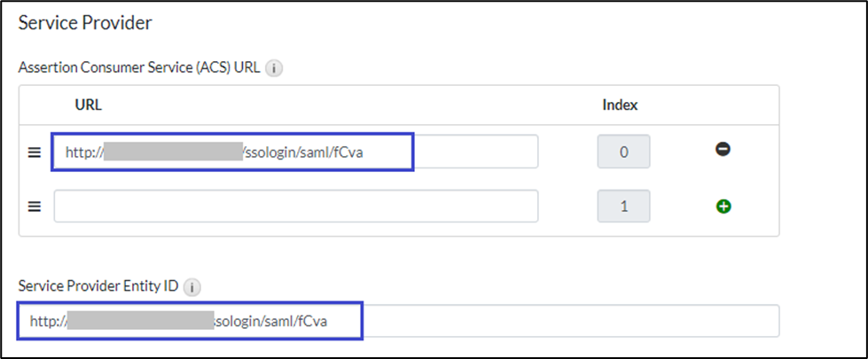The image size is (868, 359).
Task: Click the Assertion Consumer Service (ACS) URL label
Action: [x=139, y=68]
